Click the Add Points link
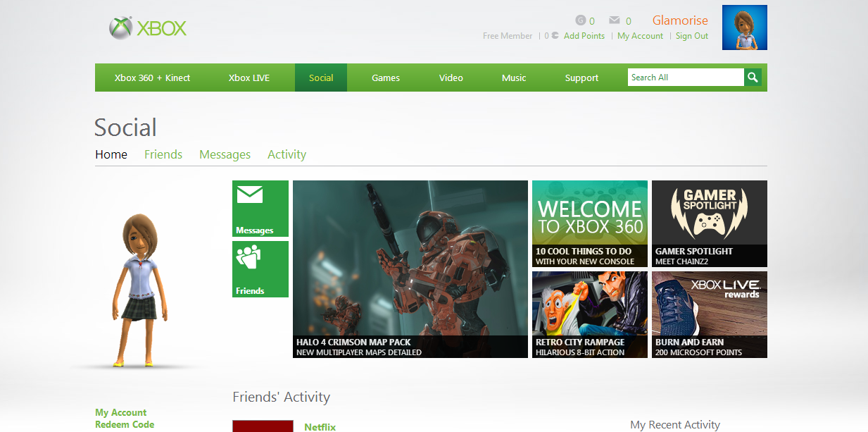 pos(584,36)
